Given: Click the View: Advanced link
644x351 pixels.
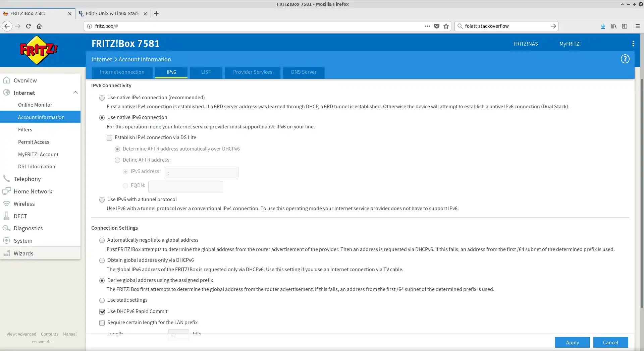Looking at the screenshot, I should 21,334.
